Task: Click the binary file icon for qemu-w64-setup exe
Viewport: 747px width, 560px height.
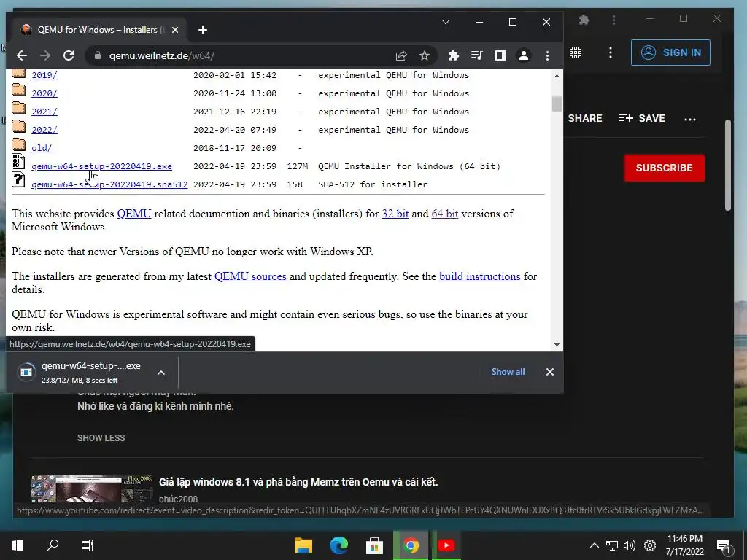Action: pos(18,161)
